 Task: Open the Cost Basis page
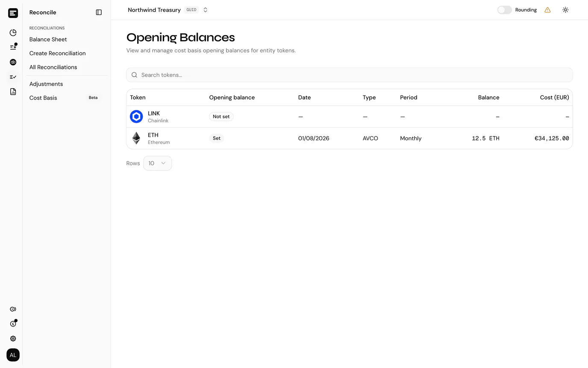(x=43, y=98)
